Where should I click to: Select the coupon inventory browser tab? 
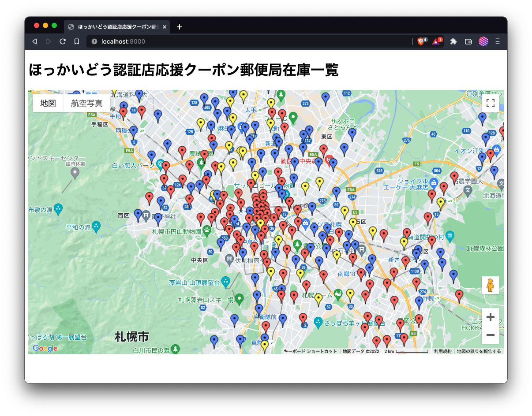pyautogui.click(x=115, y=27)
